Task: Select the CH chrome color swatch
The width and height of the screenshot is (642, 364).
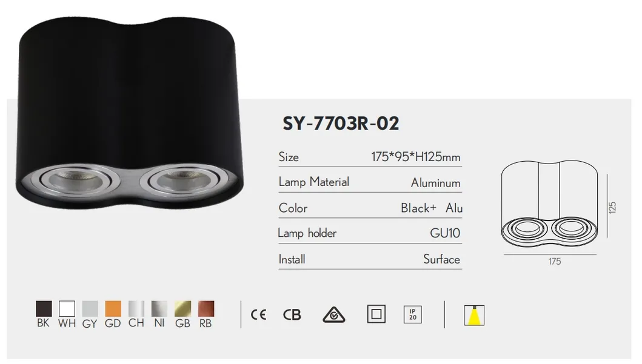Action: click(x=136, y=309)
